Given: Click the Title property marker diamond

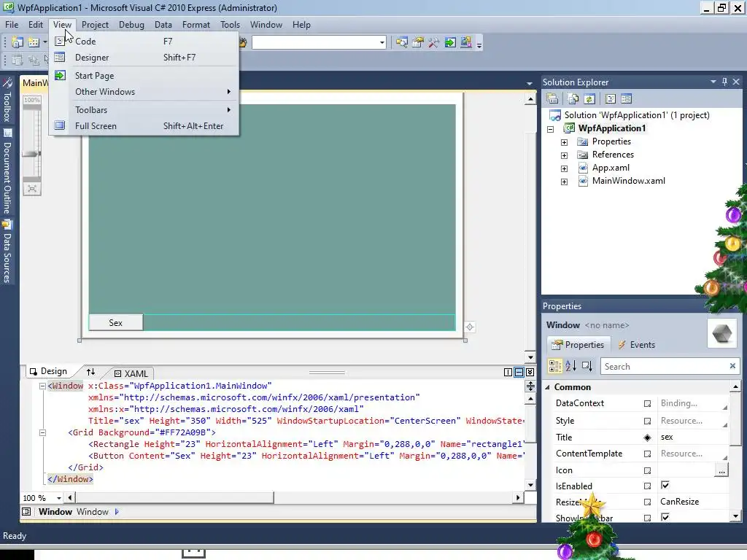Looking at the screenshot, I should 647,437.
